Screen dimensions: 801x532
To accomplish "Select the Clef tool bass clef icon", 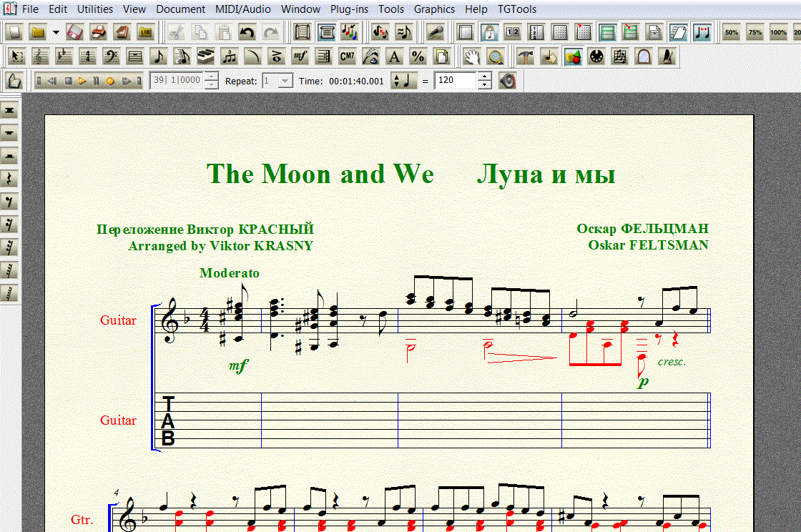I will pyautogui.click(x=112, y=56).
